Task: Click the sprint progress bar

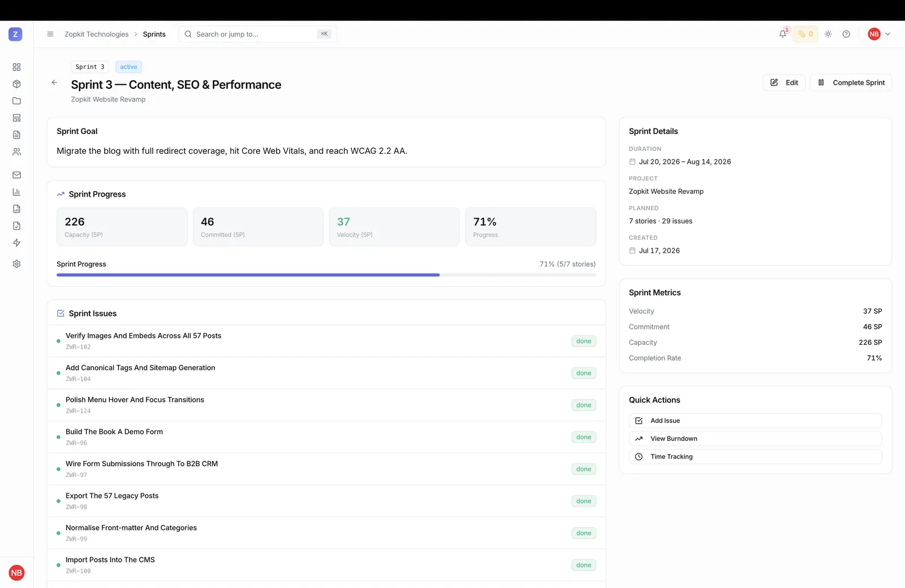Action: pos(326,275)
